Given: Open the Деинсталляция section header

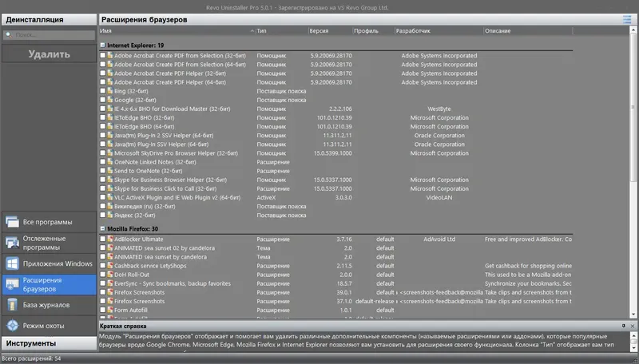Looking at the screenshot, I should pos(49,19).
